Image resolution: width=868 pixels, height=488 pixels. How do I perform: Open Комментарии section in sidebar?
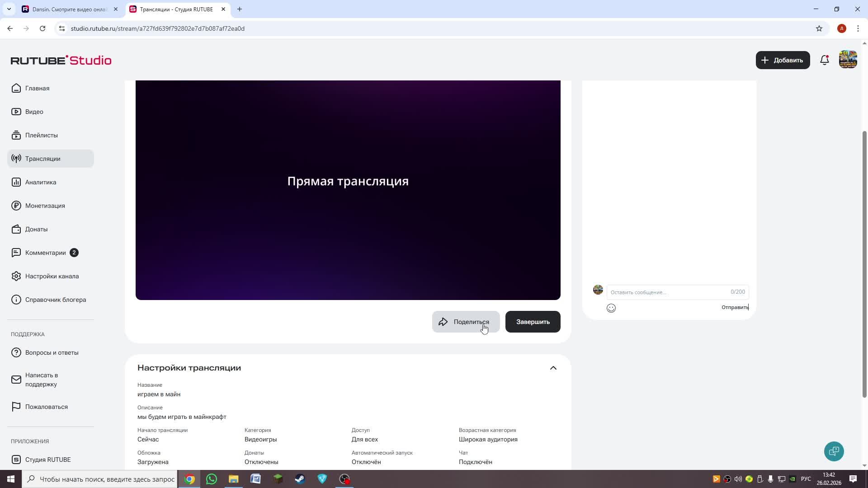click(x=45, y=253)
